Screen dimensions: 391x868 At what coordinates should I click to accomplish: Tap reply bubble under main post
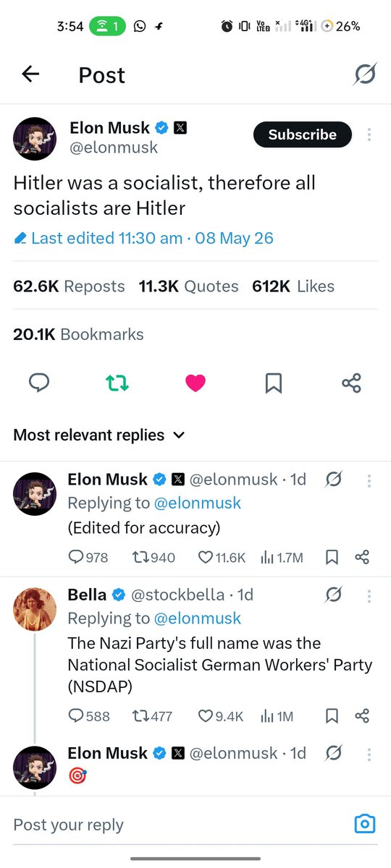coord(39,383)
